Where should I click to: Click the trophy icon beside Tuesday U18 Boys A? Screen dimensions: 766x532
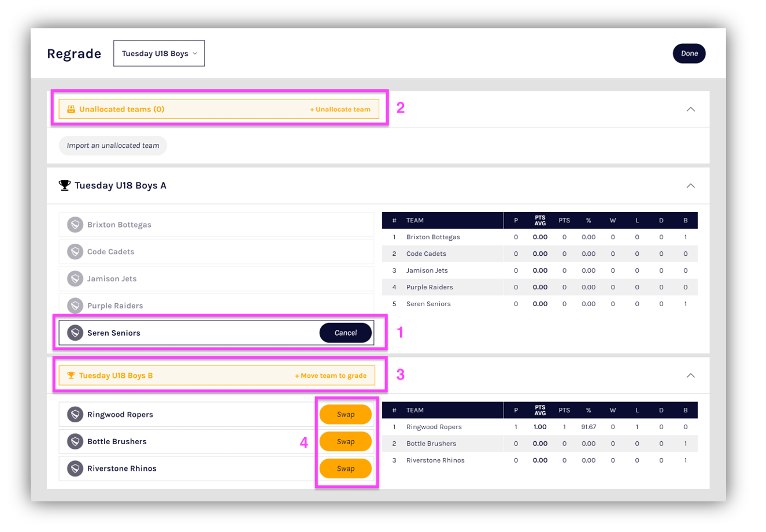[x=65, y=185]
